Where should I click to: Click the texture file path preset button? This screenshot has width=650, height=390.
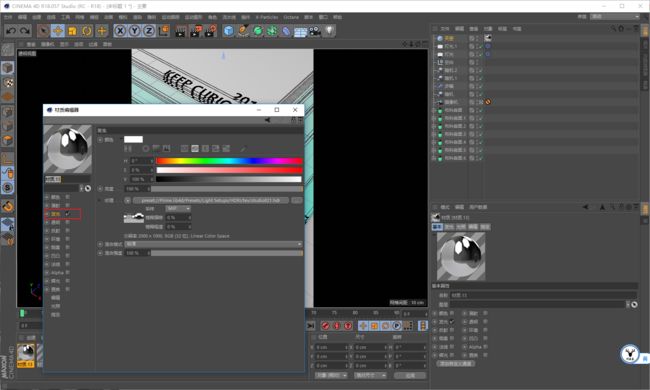(x=211, y=200)
